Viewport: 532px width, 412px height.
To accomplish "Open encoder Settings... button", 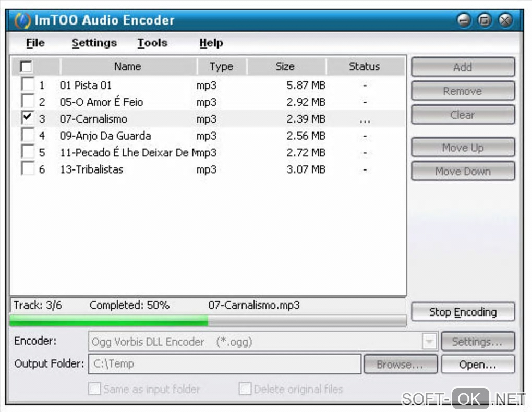I will pos(478,342).
